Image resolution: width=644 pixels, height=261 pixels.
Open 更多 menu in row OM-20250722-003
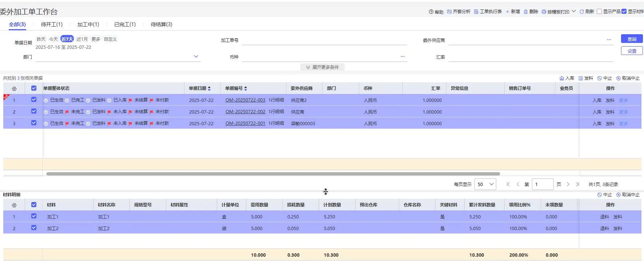coord(624,100)
